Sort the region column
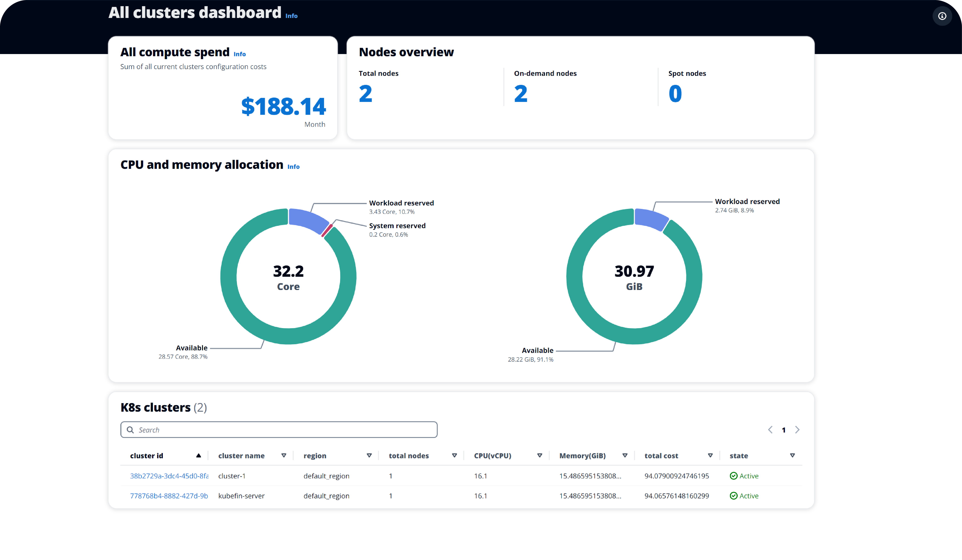This screenshot has height=560, width=962. 369,455
